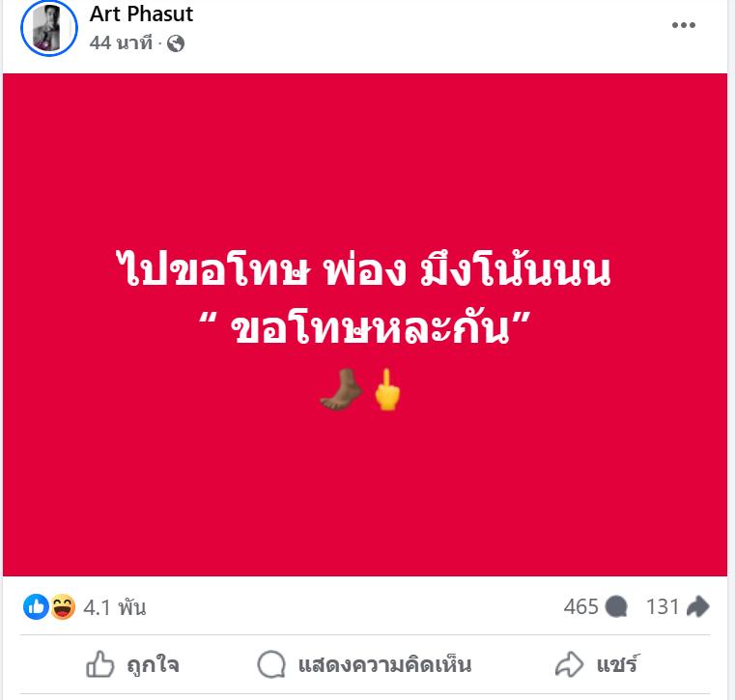
Task: Open the 465 comments count
Action: tap(580, 606)
